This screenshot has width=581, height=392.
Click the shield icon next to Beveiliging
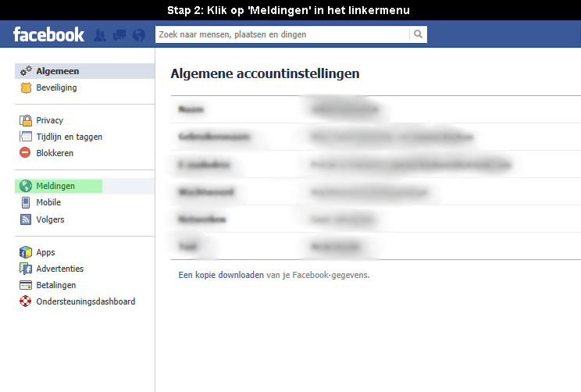26,87
